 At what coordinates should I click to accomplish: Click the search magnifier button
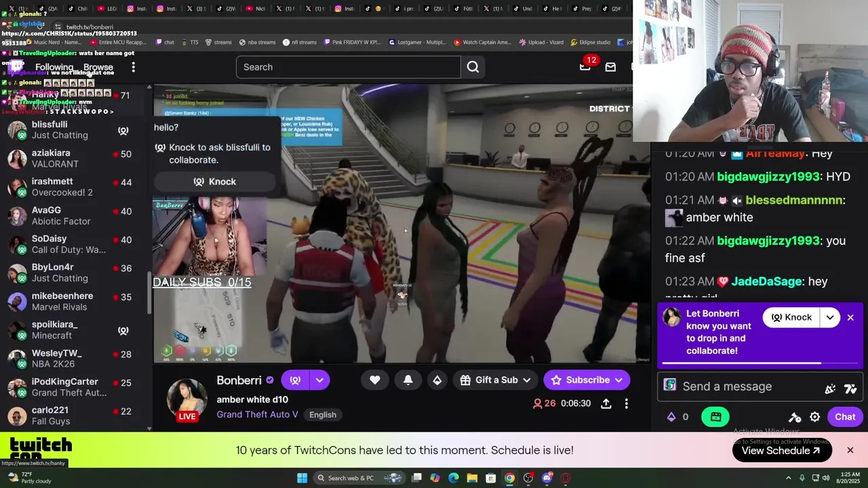click(473, 67)
